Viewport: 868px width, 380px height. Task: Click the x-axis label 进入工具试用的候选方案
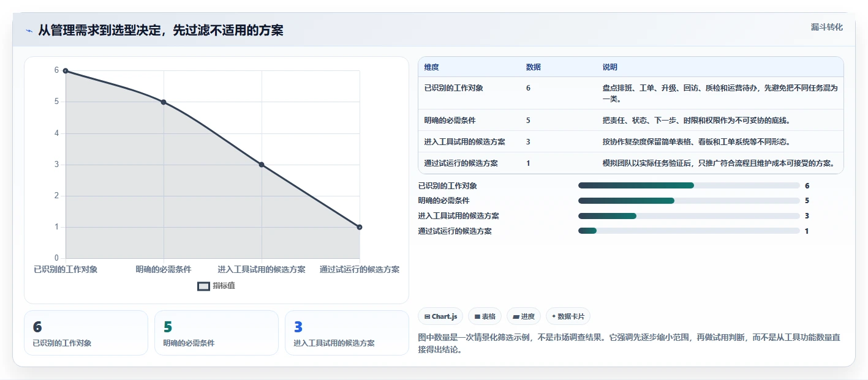(262, 269)
